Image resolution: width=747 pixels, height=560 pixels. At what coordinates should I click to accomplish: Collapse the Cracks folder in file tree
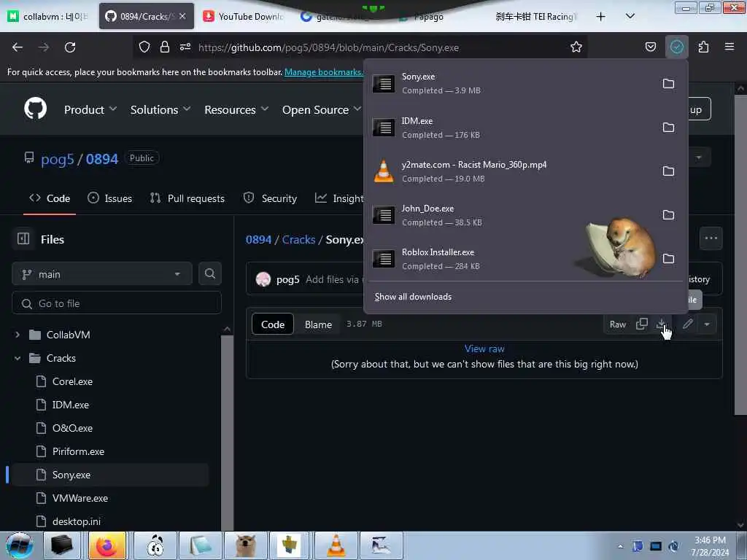tap(18, 358)
